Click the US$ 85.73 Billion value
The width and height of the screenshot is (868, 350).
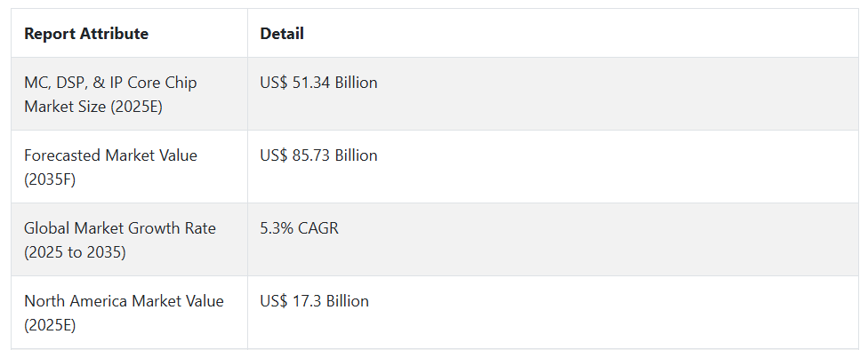pyautogui.click(x=319, y=155)
